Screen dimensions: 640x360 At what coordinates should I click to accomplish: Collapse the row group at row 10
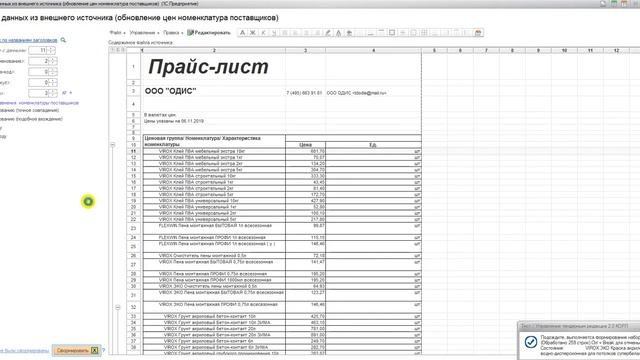[112, 145]
